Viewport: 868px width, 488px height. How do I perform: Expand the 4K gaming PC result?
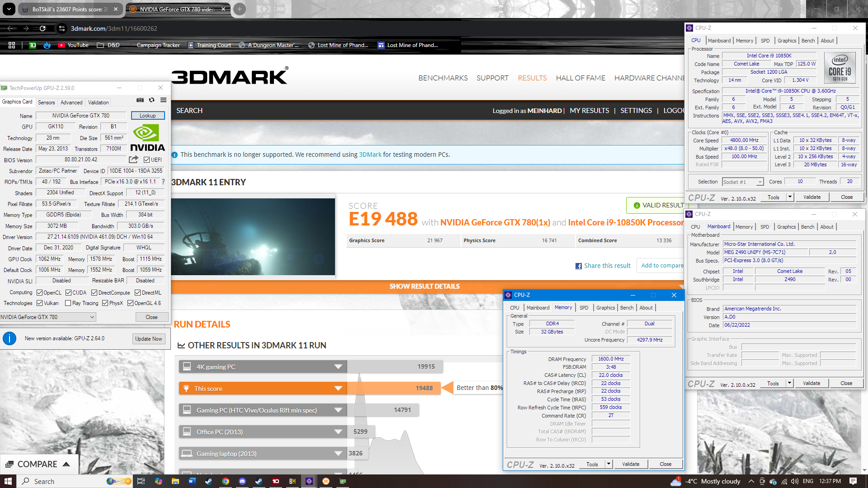[338, 367]
